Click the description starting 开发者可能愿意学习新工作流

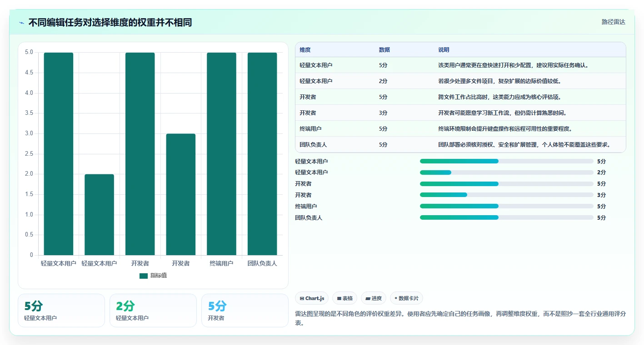(x=503, y=113)
